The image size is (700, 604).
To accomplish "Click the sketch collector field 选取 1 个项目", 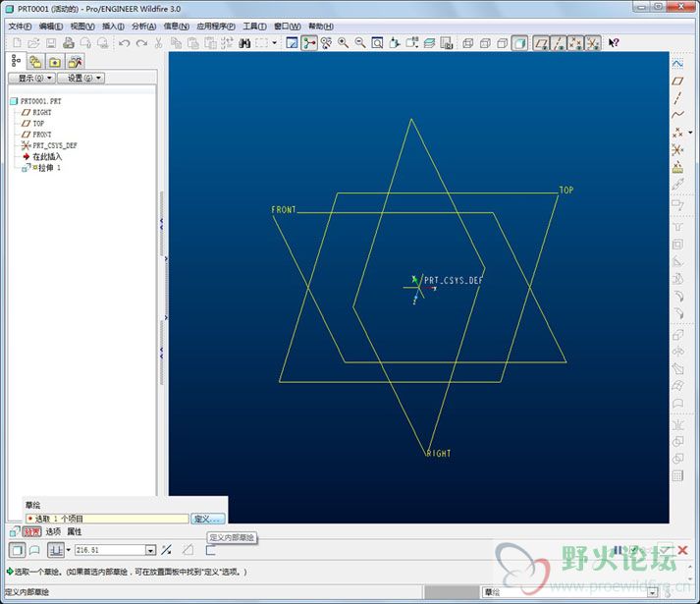I will click(107, 519).
